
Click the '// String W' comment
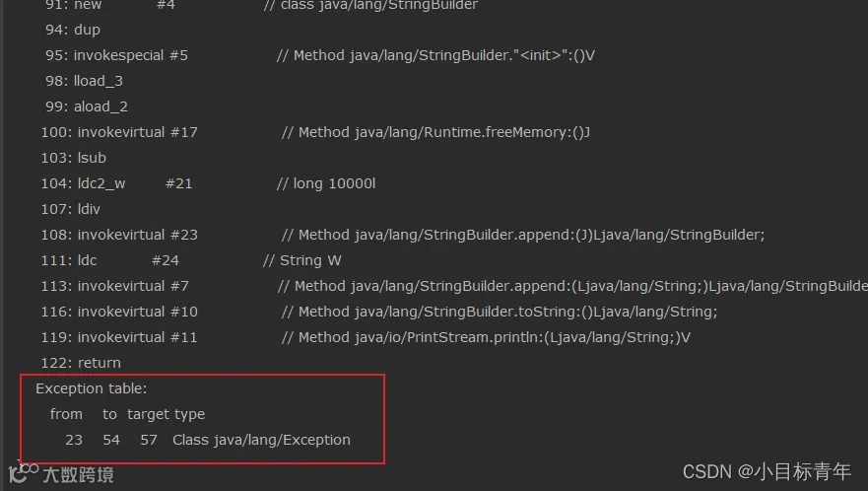pos(302,260)
